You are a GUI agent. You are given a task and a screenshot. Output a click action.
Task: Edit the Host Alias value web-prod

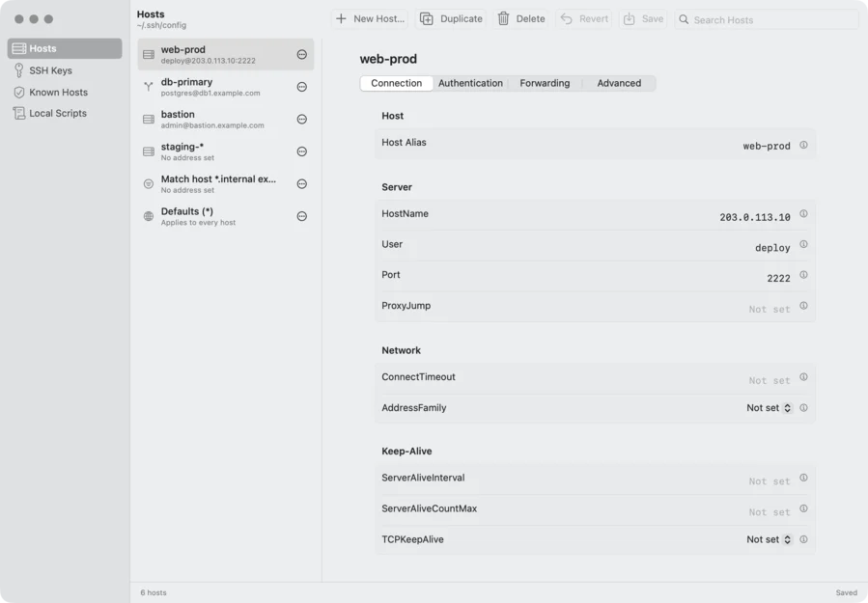click(767, 146)
